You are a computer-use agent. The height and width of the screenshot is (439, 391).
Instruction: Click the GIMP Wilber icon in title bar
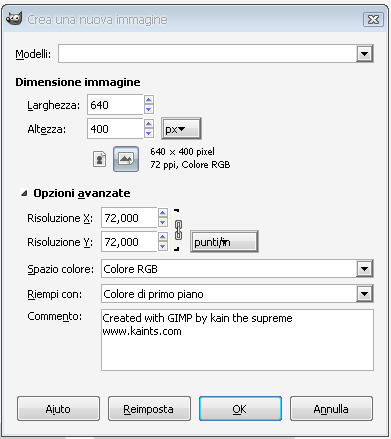(x=14, y=19)
